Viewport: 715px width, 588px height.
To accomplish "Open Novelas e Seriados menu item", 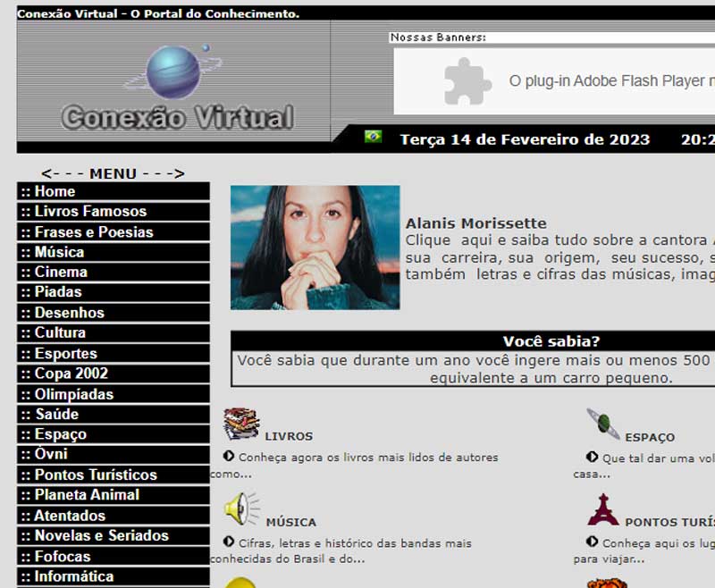I will point(114,535).
